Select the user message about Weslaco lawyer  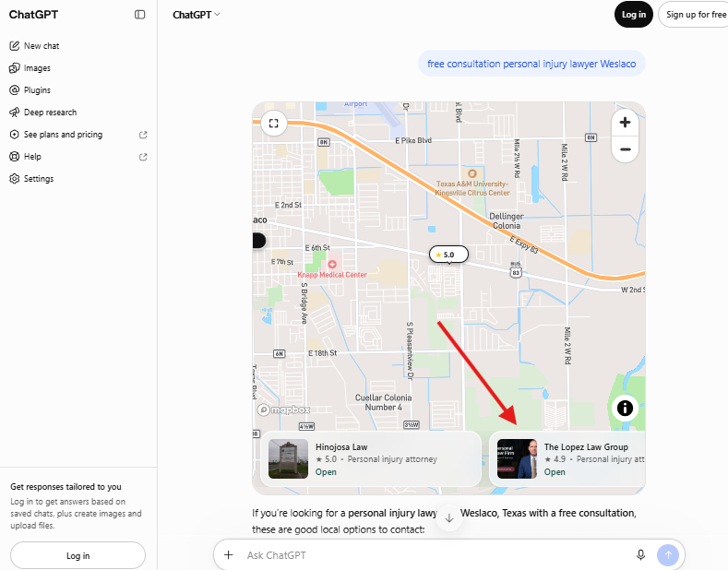(x=531, y=64)
